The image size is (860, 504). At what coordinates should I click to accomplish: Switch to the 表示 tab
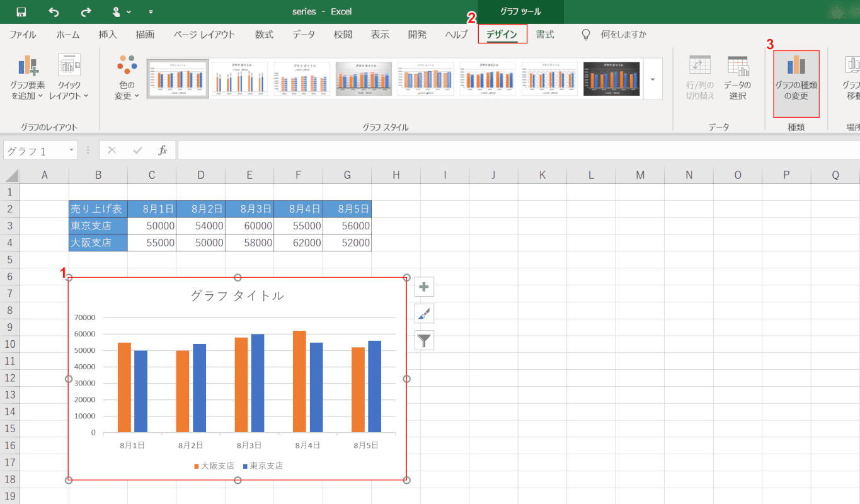click(380, 35)
